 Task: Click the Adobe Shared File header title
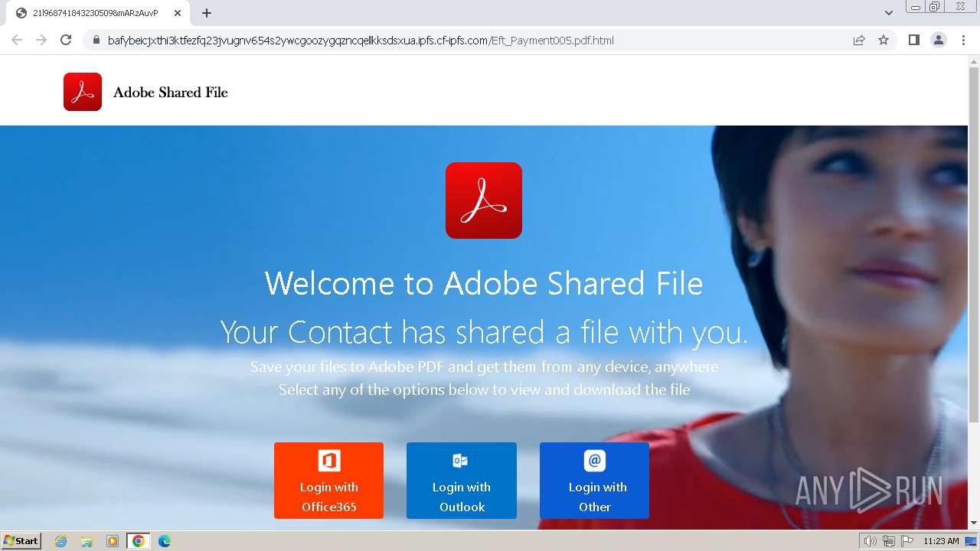point(171,93)
